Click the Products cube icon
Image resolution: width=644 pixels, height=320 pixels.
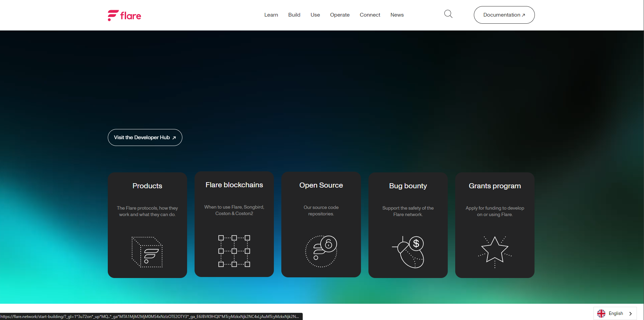[147, 252]
